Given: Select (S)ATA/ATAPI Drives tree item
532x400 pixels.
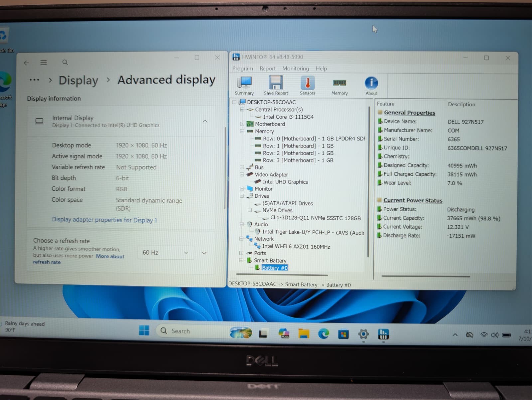Looking at the screenshot, I should coord(288,203).
